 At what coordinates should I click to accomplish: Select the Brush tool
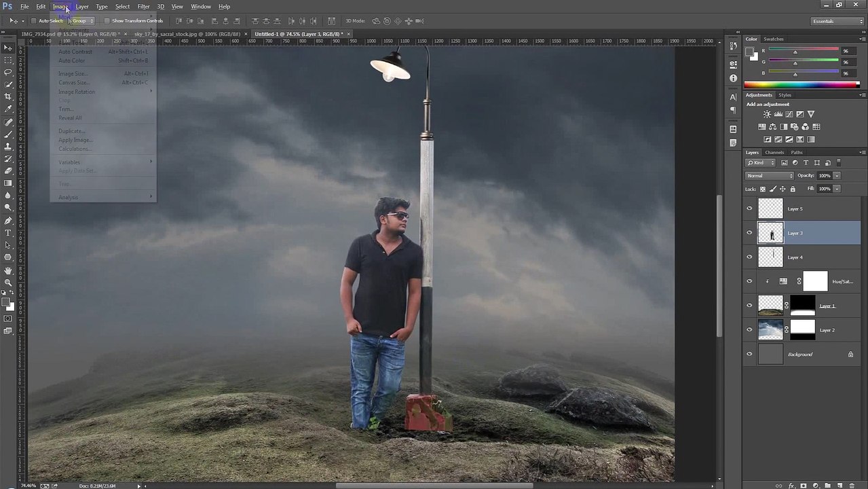tap(8, 134)
